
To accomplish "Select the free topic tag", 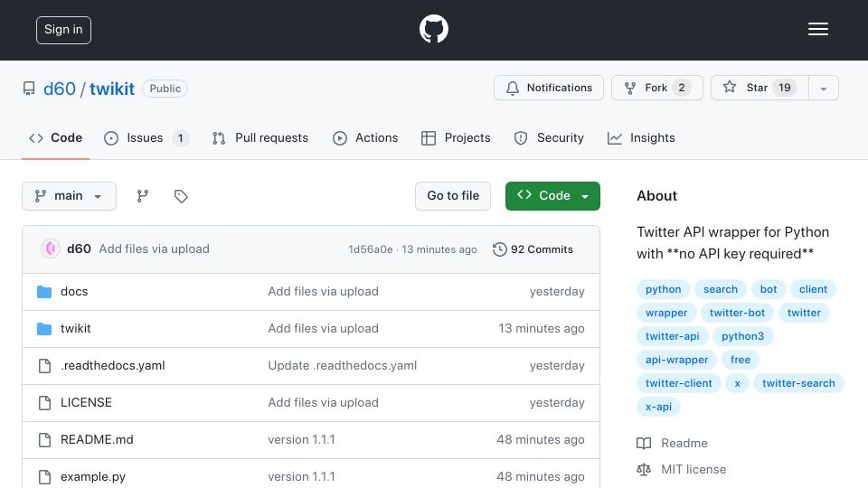I will (741, 360).
